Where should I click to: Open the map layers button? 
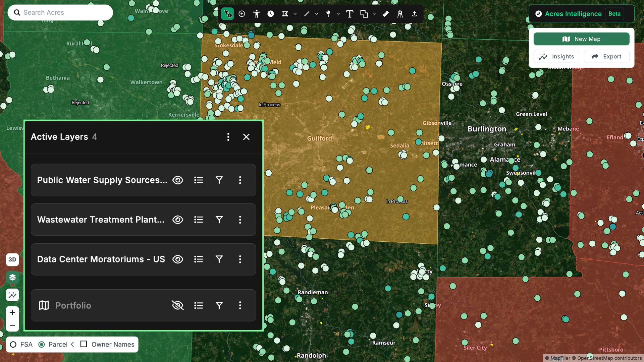pyautogui.click(x=12, y=278)
